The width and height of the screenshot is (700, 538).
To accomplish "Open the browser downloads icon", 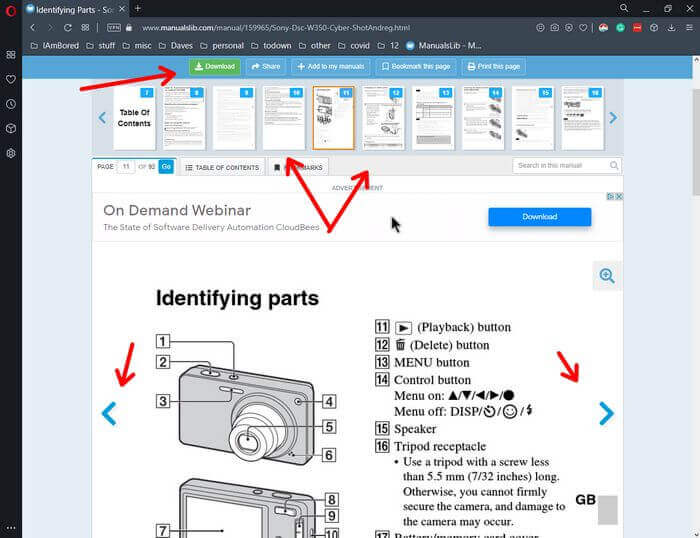I will pyautogui.click(x=671, y=28).
